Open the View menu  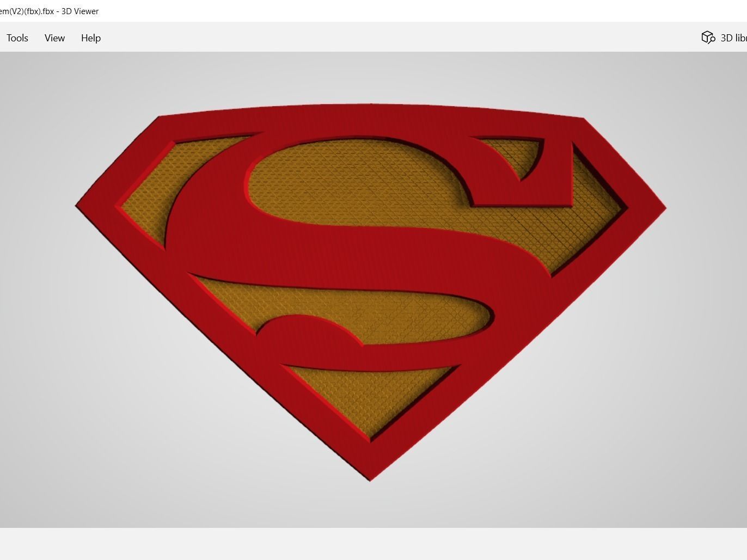coord(54,38)
